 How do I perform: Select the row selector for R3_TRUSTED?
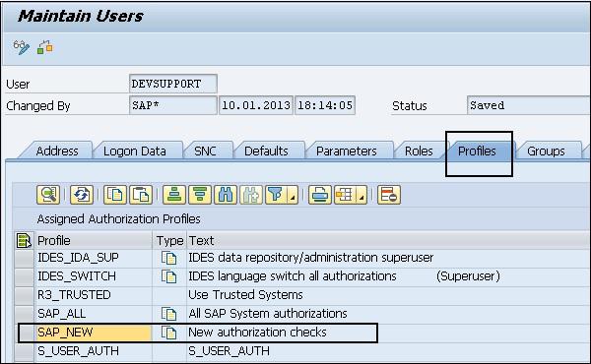(25, 295)
